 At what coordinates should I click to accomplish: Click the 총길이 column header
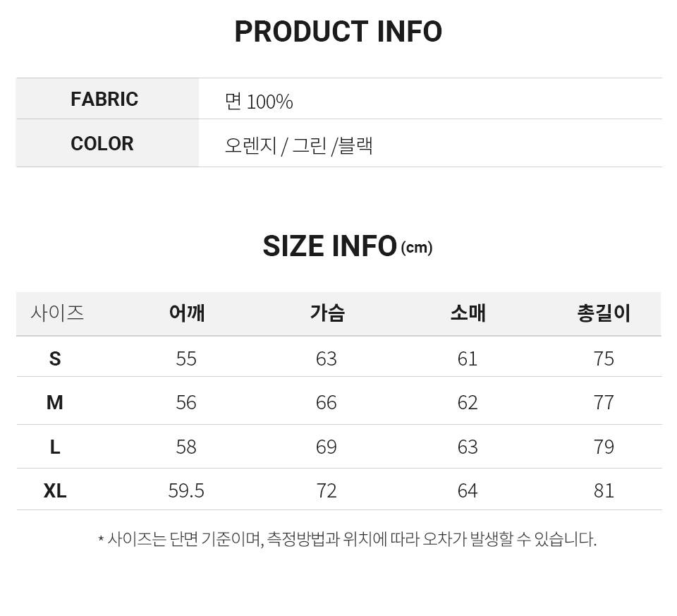coord(604,313)
